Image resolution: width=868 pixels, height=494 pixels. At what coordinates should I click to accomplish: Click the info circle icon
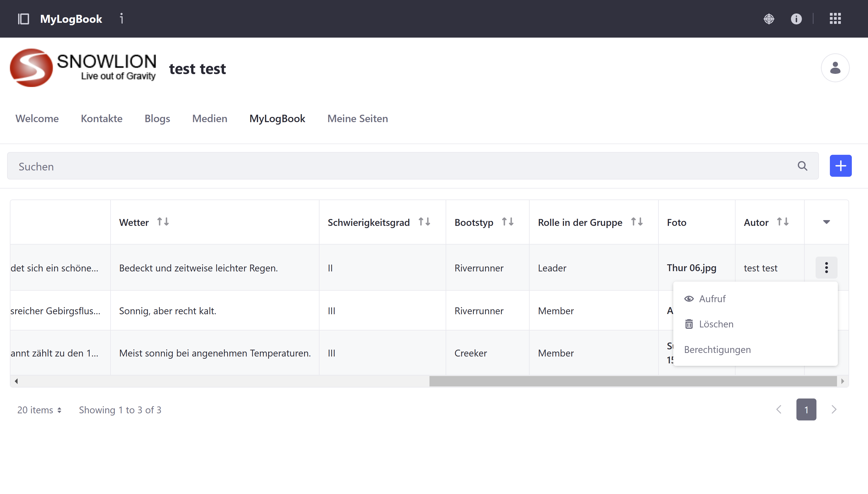[x=796, y=19]
